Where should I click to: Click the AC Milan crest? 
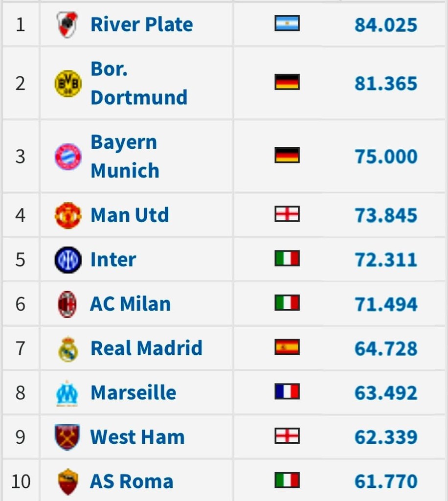pyautogui.click(x=67, y=304)
